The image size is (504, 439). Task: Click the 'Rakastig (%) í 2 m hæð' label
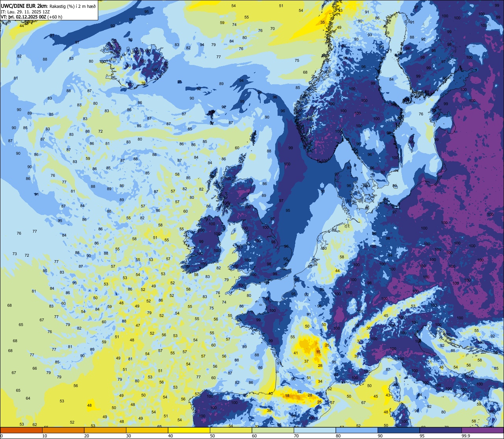point(72,6)
